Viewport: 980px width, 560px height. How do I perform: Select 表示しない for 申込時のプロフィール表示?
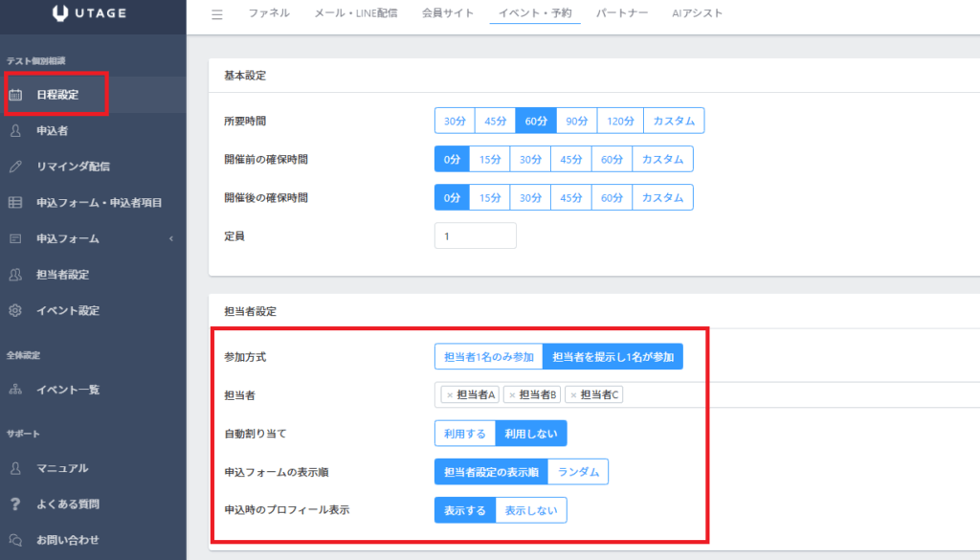tap(530, 510)
